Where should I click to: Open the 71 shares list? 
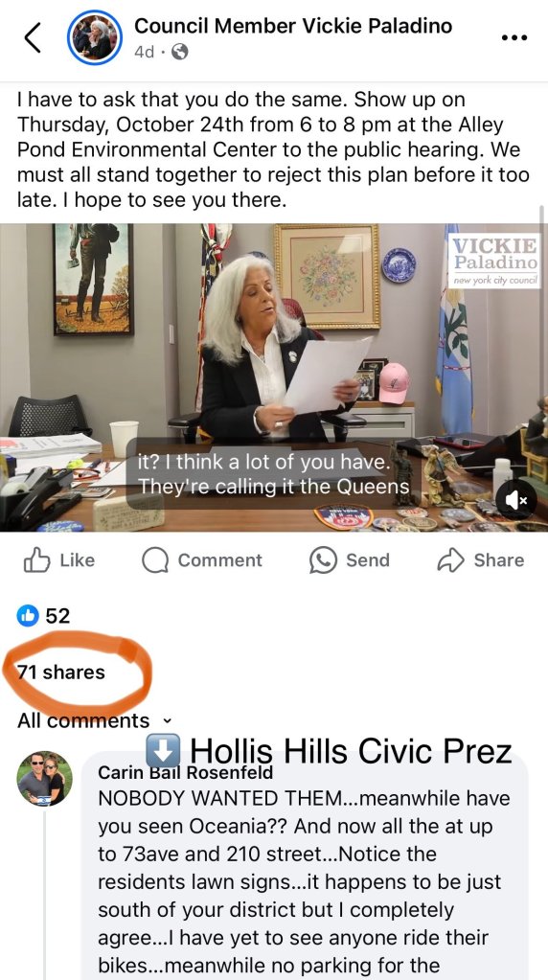61,672
